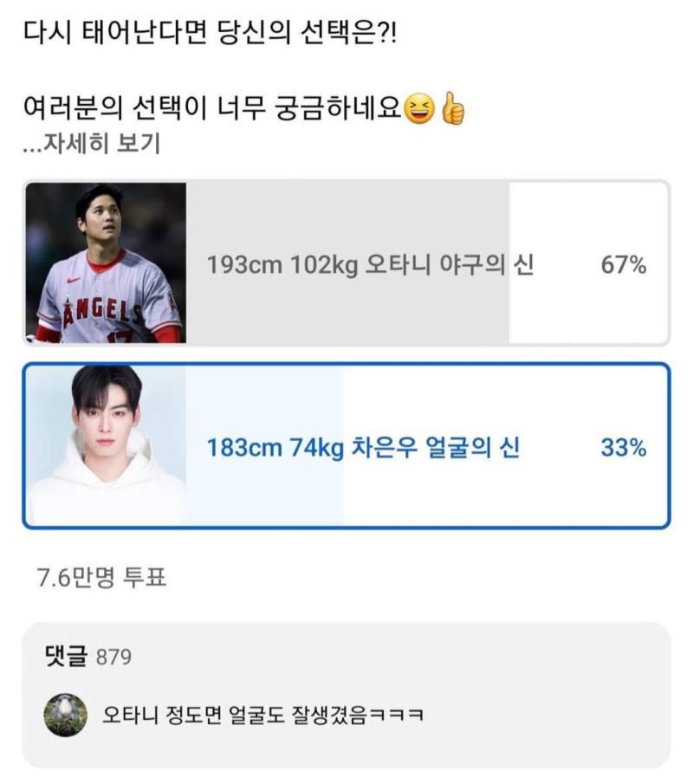
Task: Click the Cha Eun-woo white hoodie photo
Action: 106,445
